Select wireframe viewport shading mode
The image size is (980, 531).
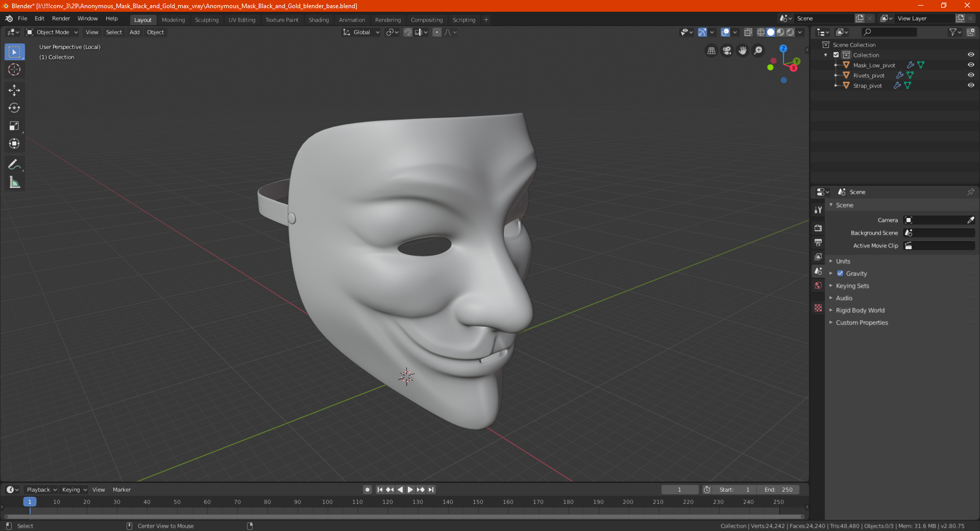(761, 32)
